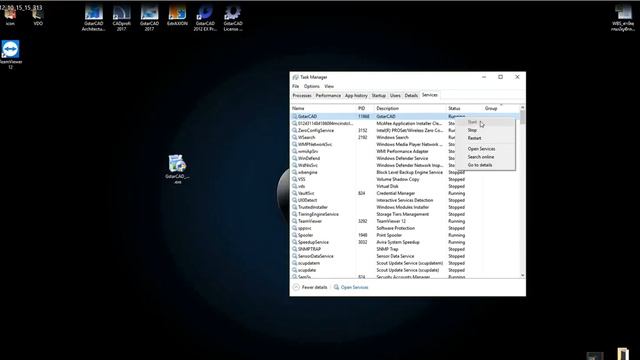Image resolution: width=640 pixels, height=360 pixels.
Task: Click the service icon beside Spooler
Action: tap(294, 235)
